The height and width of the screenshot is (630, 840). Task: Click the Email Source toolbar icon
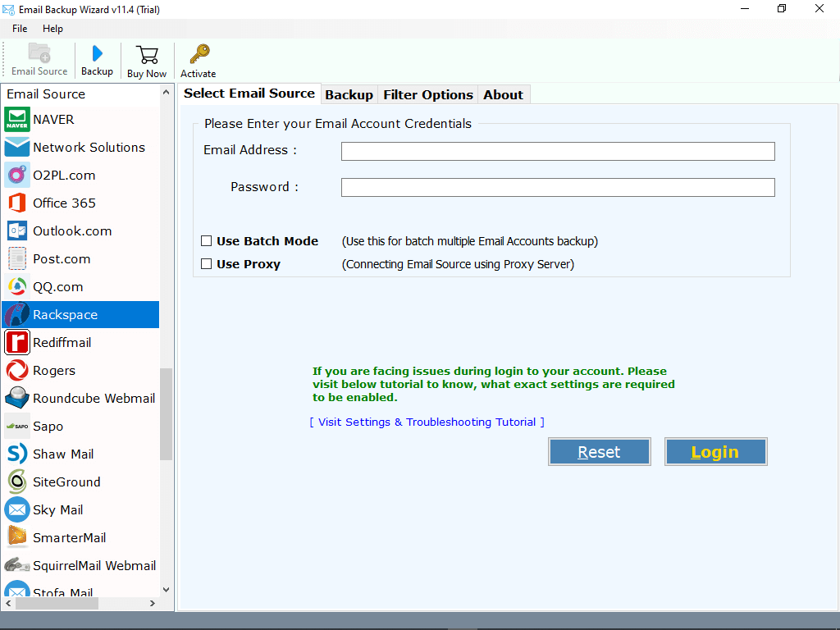pyautogui.click(x=39, y=53)
